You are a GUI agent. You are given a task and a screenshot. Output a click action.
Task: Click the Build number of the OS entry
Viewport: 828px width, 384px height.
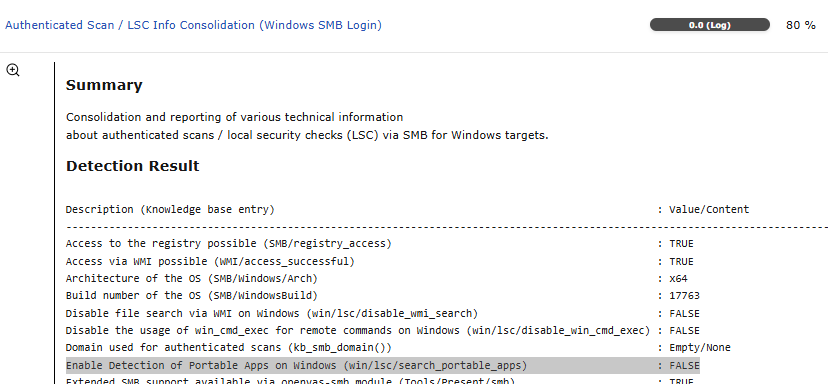coord(192,295)
